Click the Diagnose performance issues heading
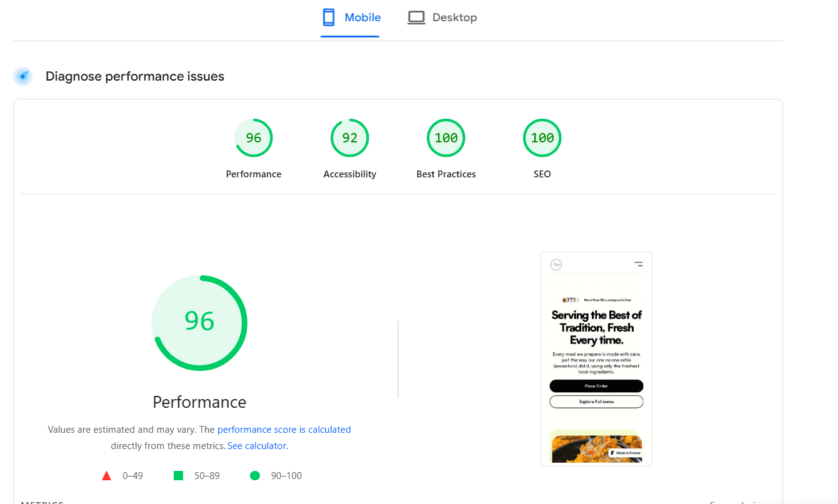The height and width of the screenshot is (504, 838). pos(134,76)
